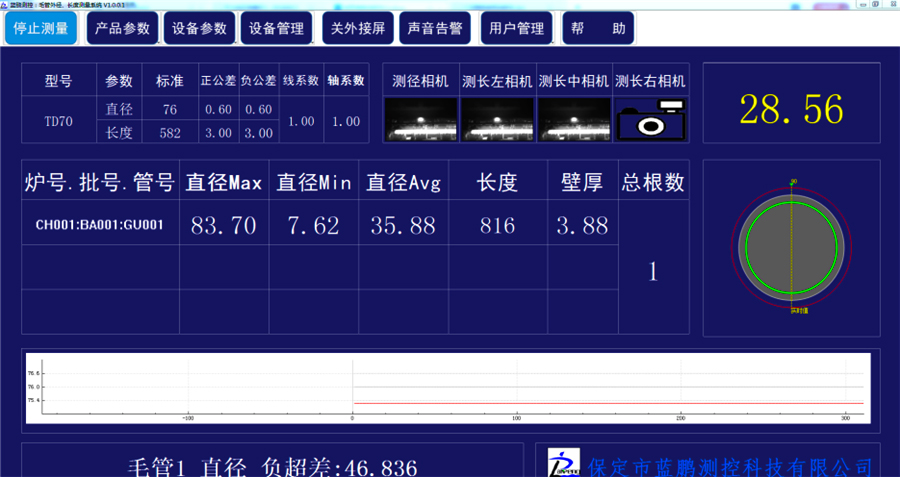This screenshot has height=477, width=900.
Task: Click the 停止测量 stop measurement button
Action: [41, 28]
